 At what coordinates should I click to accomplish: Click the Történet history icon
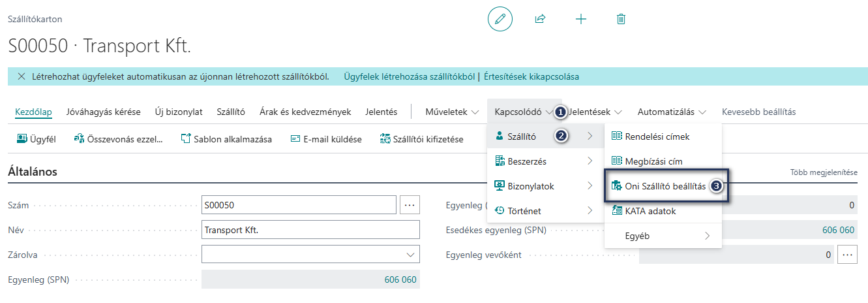click(500, 211)
